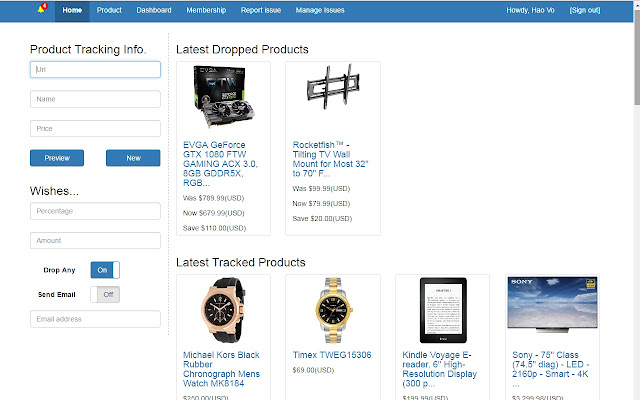The image size is (640, 400).
Task: Focus the Url input field
Action: (x=95, y=69)
